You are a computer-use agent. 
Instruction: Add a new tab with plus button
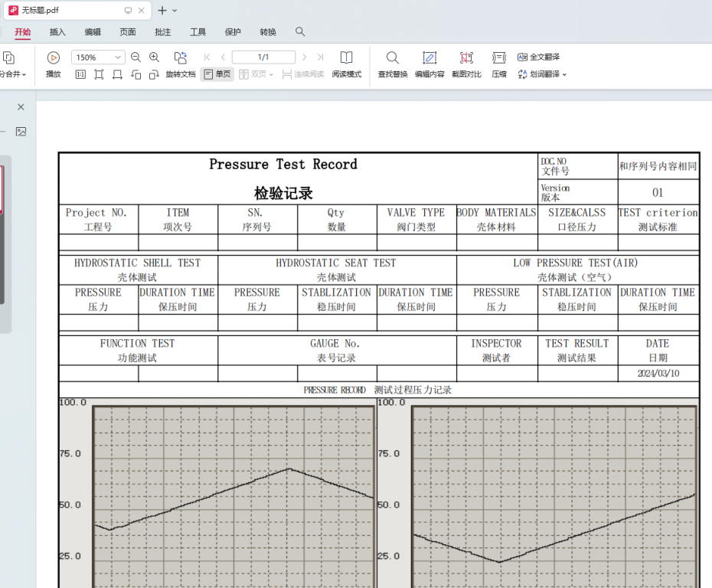click(162, 11)
